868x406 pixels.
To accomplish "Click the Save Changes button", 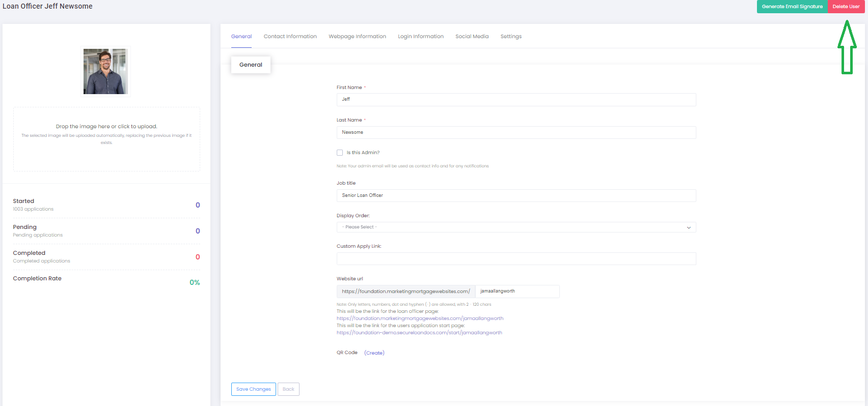I will click(x=253, y=389).
